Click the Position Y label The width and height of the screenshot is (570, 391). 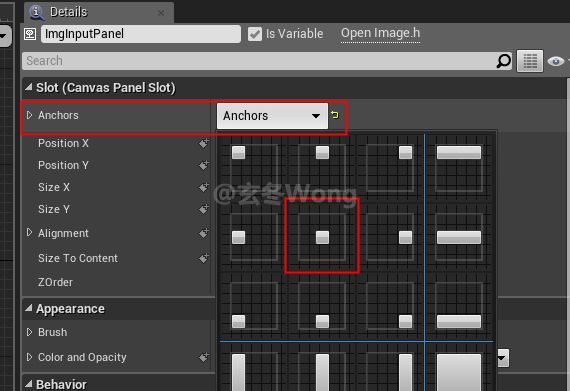[x=63, y=165]
